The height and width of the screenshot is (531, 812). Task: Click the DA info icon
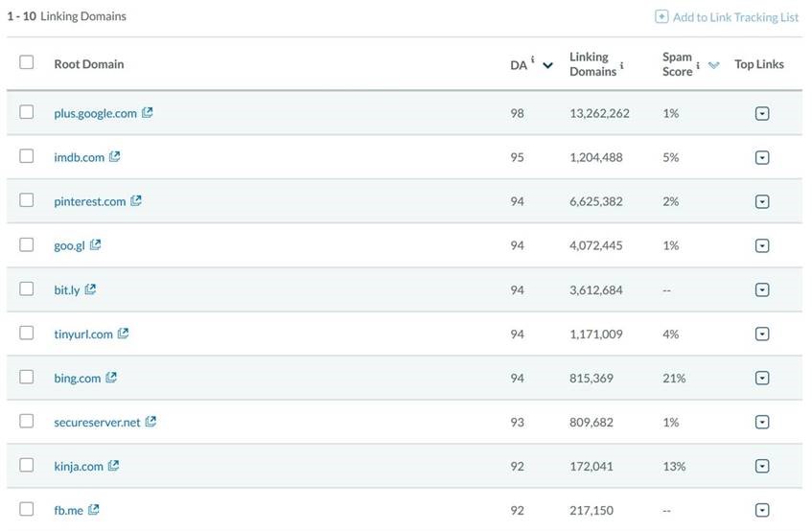[x=532, y=59]
